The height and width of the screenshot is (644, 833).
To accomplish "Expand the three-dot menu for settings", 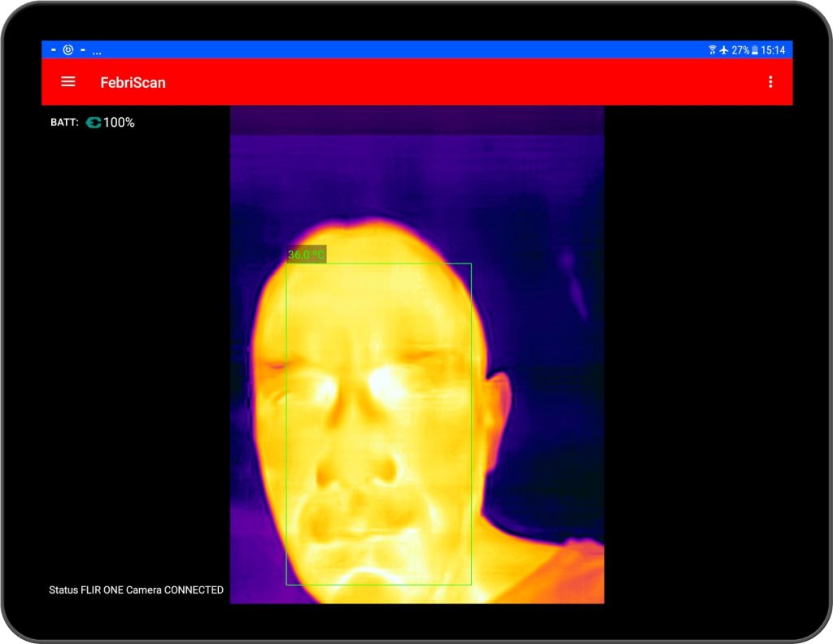I will (770, 81).
